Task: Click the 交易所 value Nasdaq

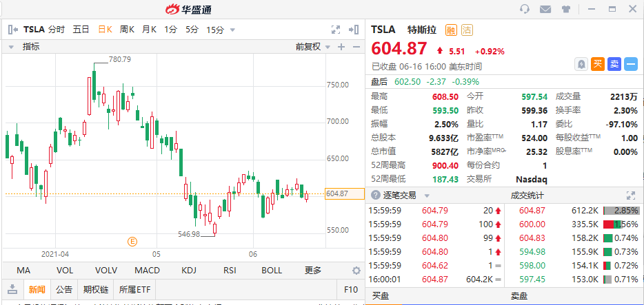Action: (531, 179)
